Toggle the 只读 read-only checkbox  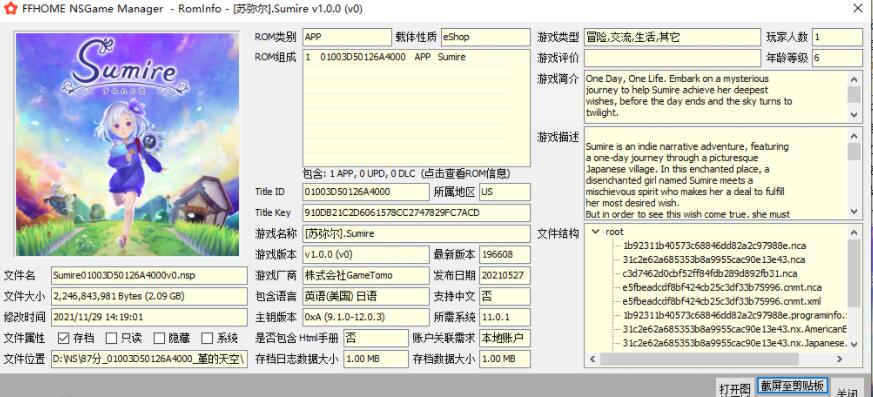111,338
